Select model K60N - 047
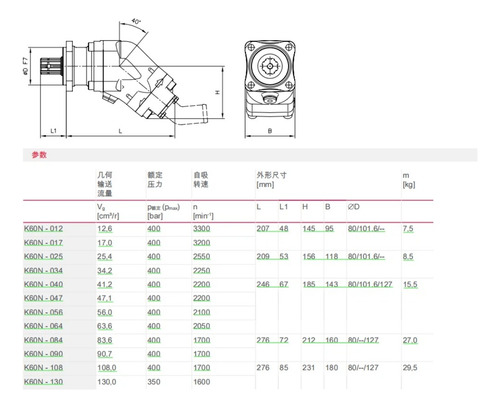The width and height of the screenshot is (500, 408). (x=43, y=298)
